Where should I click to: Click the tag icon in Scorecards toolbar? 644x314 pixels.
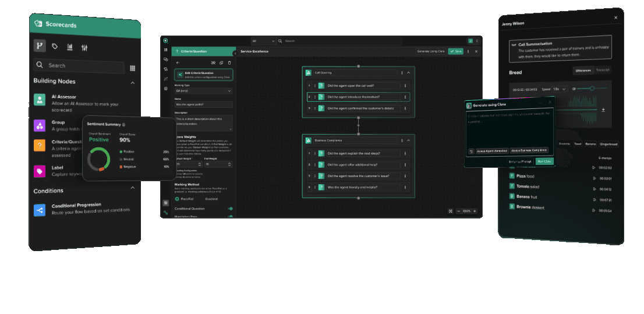click(55, 47)
